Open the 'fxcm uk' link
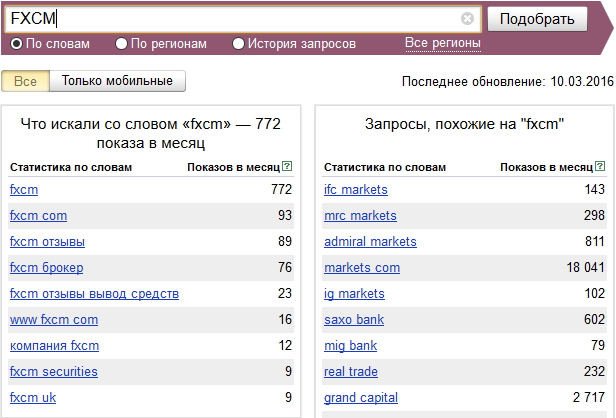Viewport: 616px width, 418px height. tap(33, 398)
